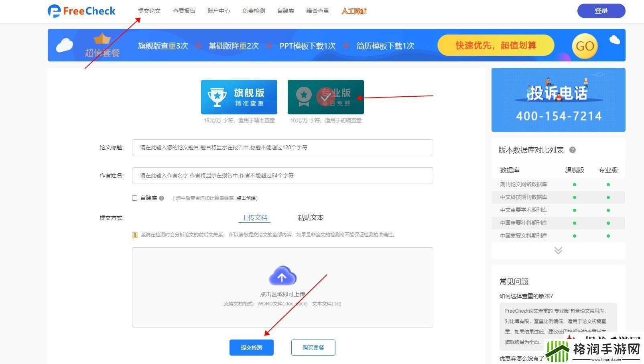Viewport: 644px width, 364px height.
Task: Open the 维普查重 menu item
Action: 317,11
